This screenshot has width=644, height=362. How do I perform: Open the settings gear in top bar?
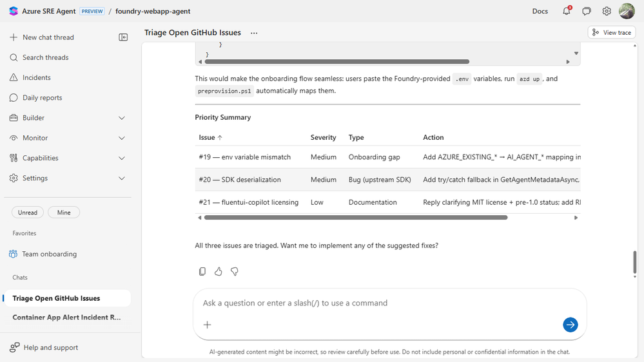point(607,11)
